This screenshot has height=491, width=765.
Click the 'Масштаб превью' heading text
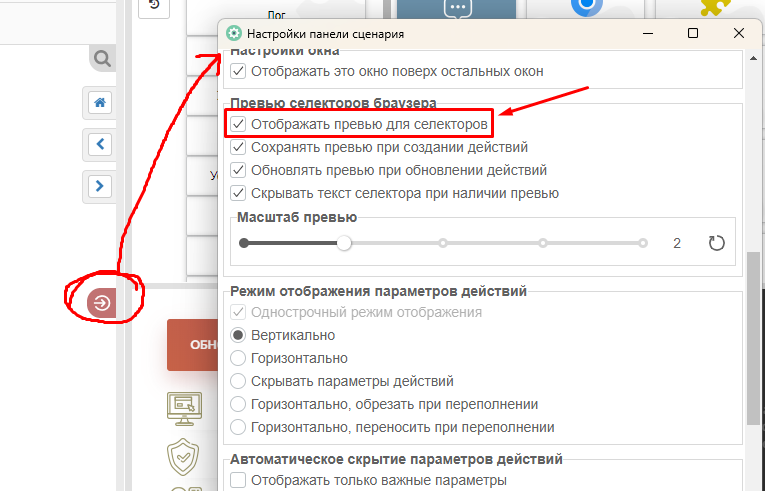pyautogui.click(x=297, y=217)
